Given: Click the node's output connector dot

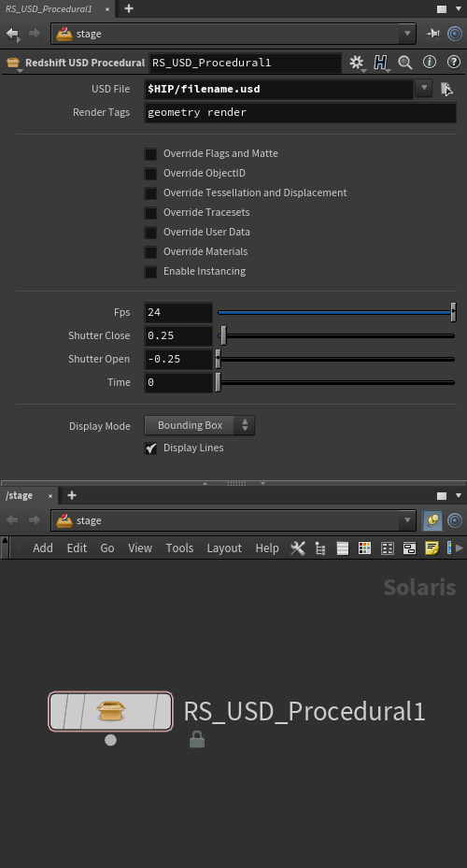Looking at the screenshot, I should click(x=110, y=740).
